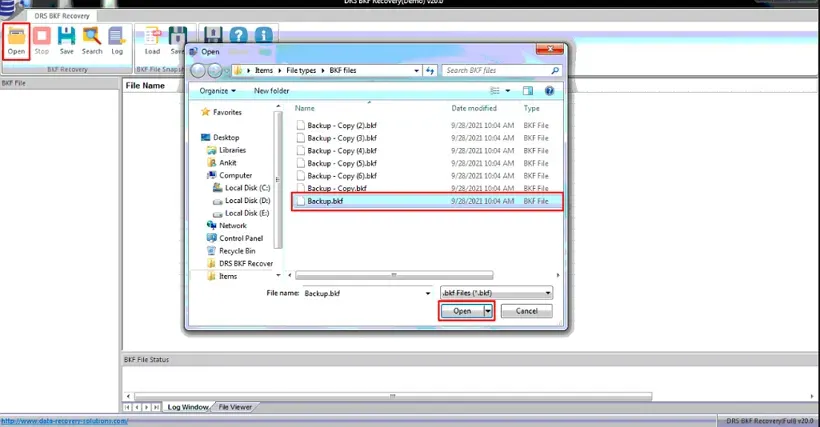820x427 pixels.
Task: Click the file list horizontal scrollbar
Action: click(394, 275)
